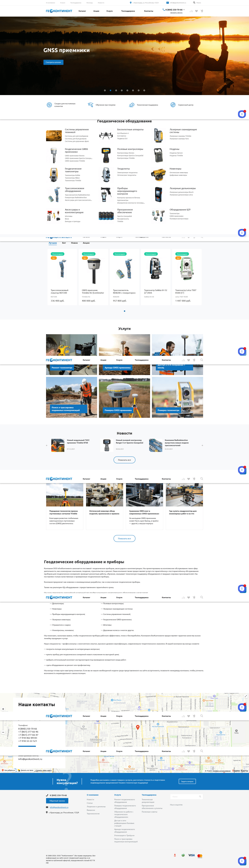
Task: Switch to the Хит products tab
Action: (64, 243)
